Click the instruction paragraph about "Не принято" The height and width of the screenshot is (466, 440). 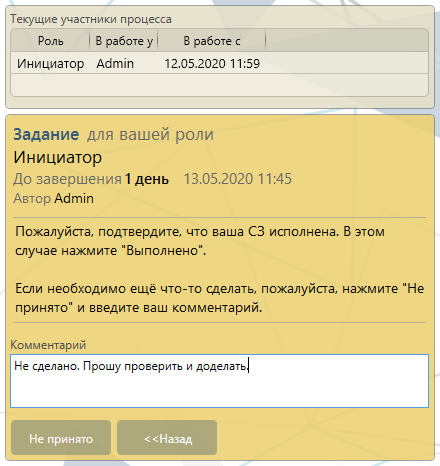click(220, 298)
